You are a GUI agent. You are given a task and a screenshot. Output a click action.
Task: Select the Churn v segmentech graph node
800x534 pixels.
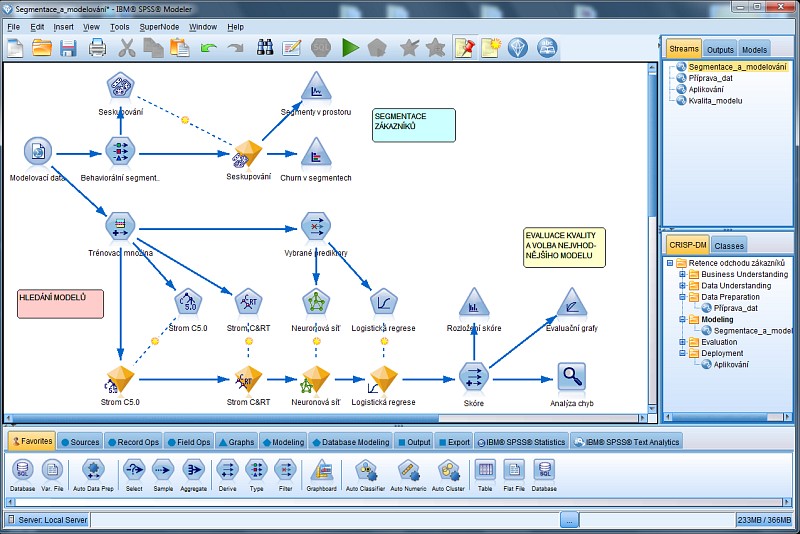coord(316,151)
